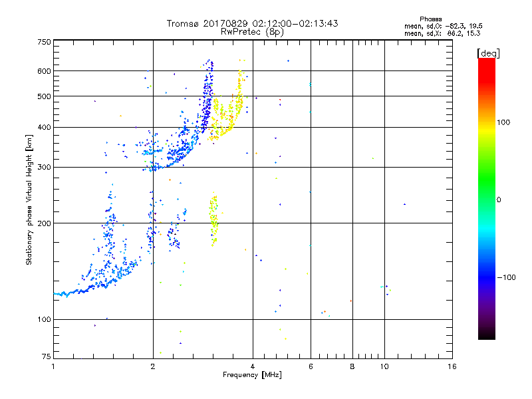Viewport: 532px width, 399px height.
Task: Click colorbar tick label '0'
Action: 499,200
